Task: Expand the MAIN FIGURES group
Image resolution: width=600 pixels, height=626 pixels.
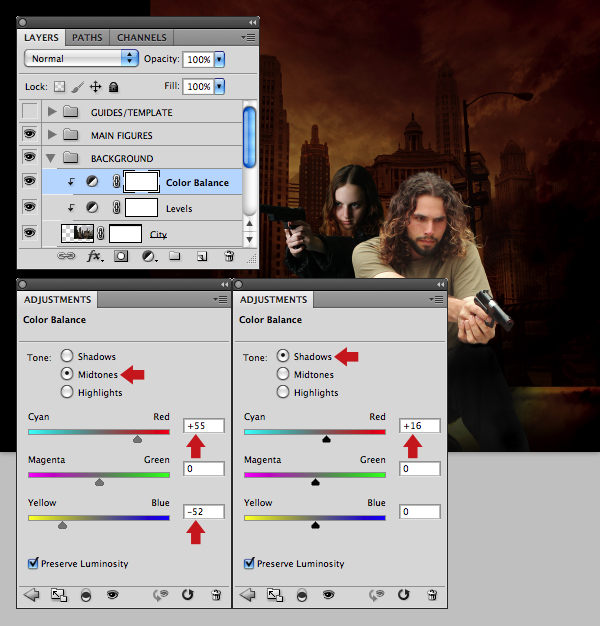Action: point(52,135)
